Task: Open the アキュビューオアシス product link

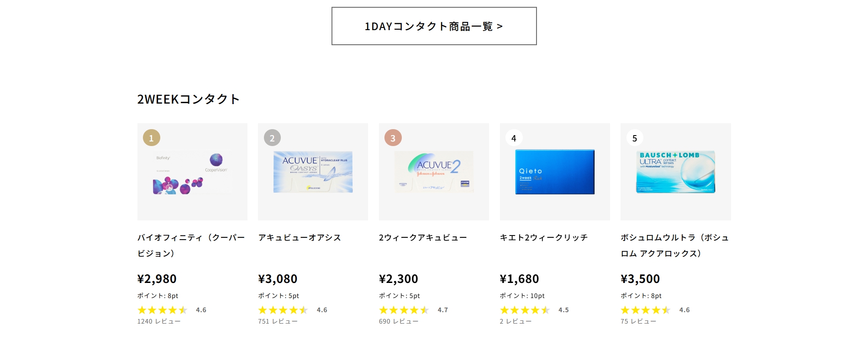Action: tap(300, 238)
